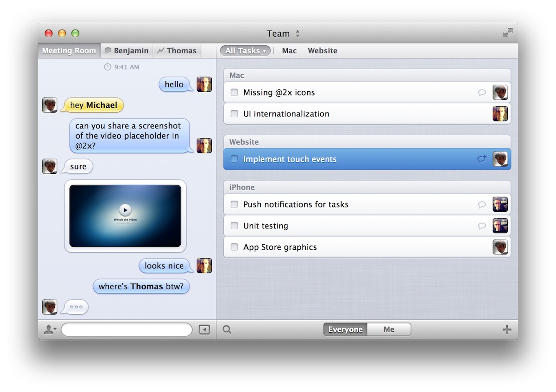This screenshot has height=392, width=556.
Task: Add comment on Implement touch events task
Action: pyautogui.click(x=482, y=159)
